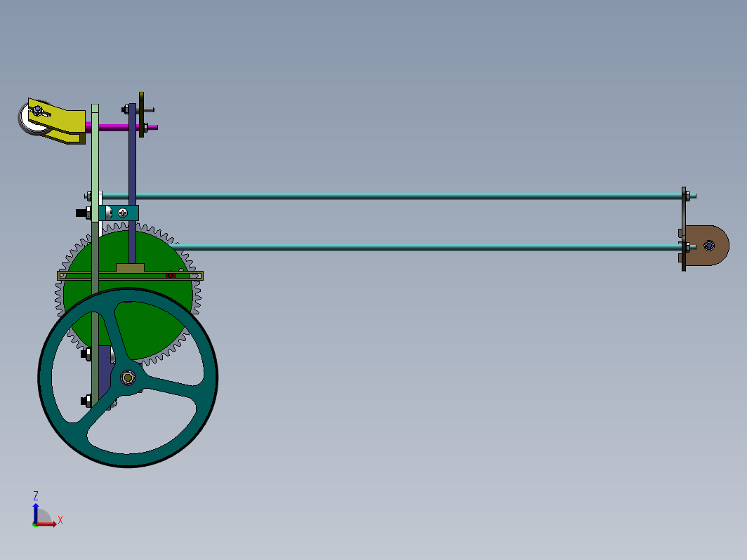Select the upper long teal rod

pyautogui.click(x=390, y=196)
